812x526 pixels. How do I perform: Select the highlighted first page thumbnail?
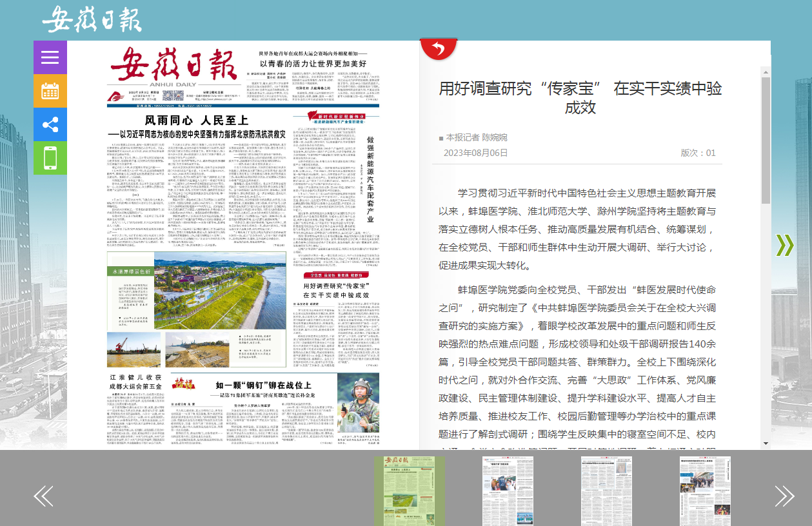pos(410,491)
